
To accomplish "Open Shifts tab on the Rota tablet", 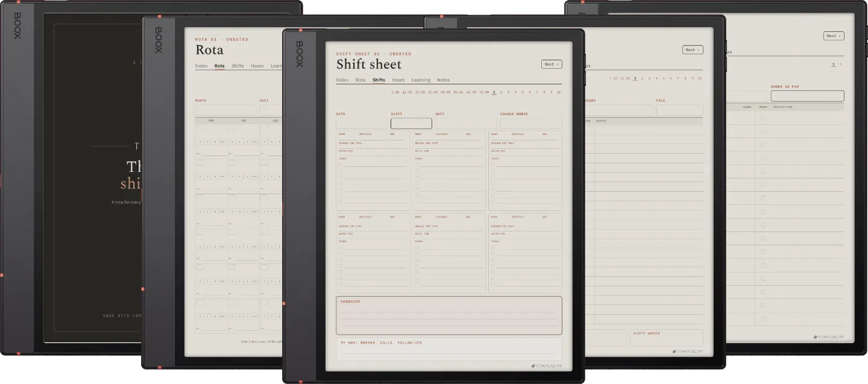I will (x=238, y=66).
